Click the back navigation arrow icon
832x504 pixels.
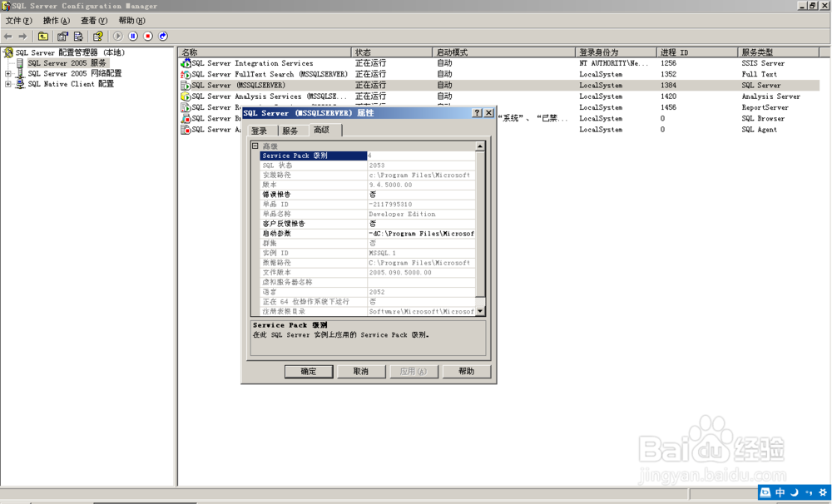click(7, 37)
